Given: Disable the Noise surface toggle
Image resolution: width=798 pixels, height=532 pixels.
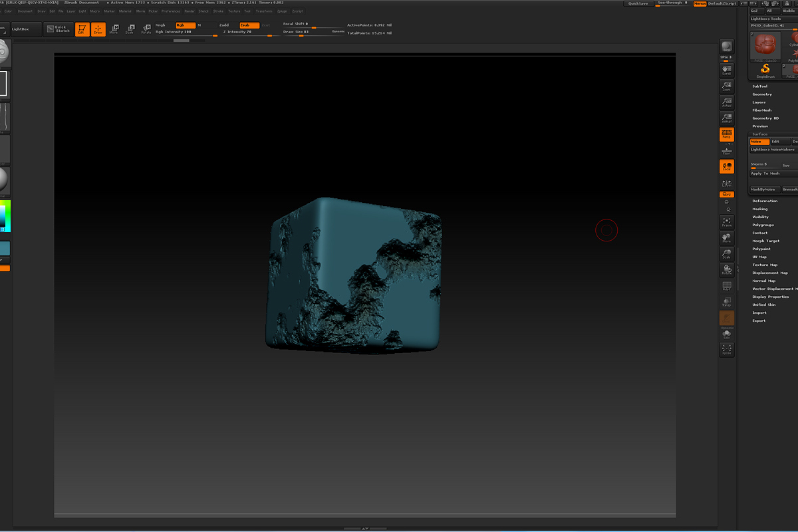Looking at the screenshot, I should pos(759,142).
